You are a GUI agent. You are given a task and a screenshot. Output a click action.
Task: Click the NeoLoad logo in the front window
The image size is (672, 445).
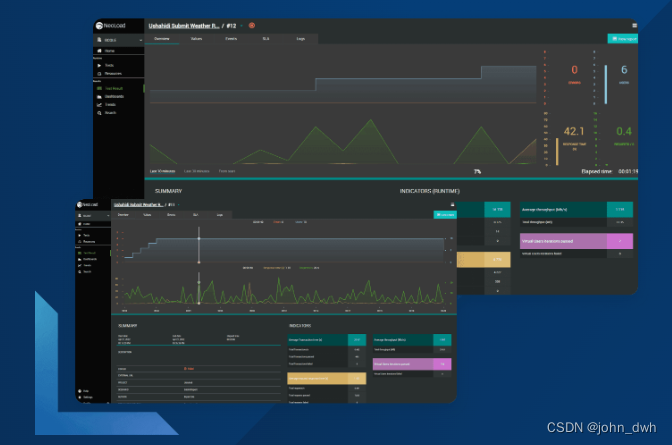click(x=87, y=204)
